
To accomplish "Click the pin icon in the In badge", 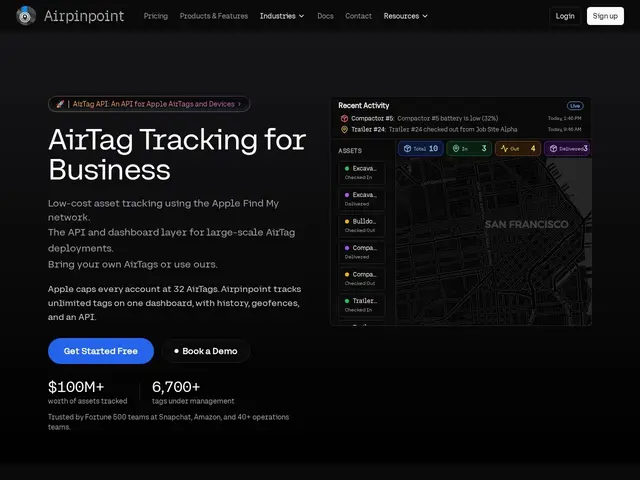I will coord(456,149).
